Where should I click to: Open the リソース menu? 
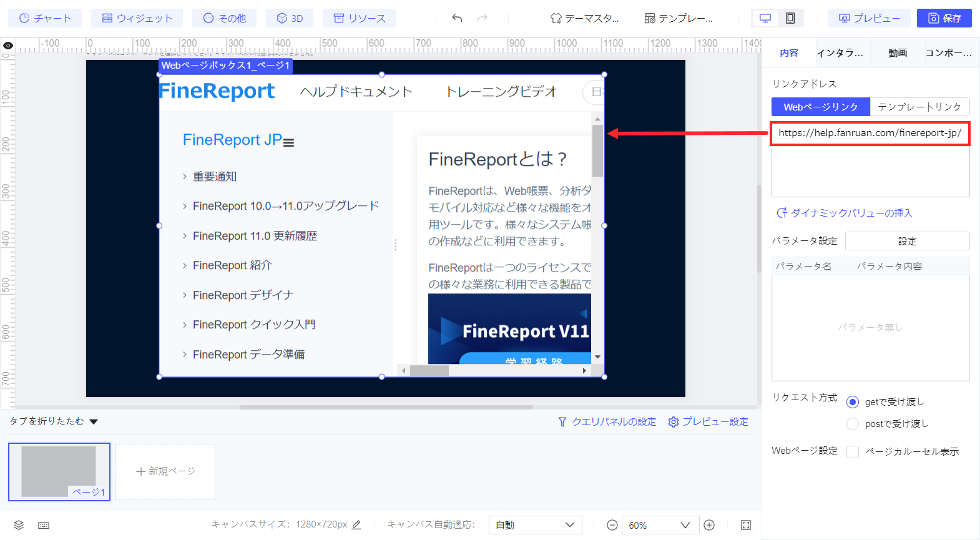click(360, 18)
